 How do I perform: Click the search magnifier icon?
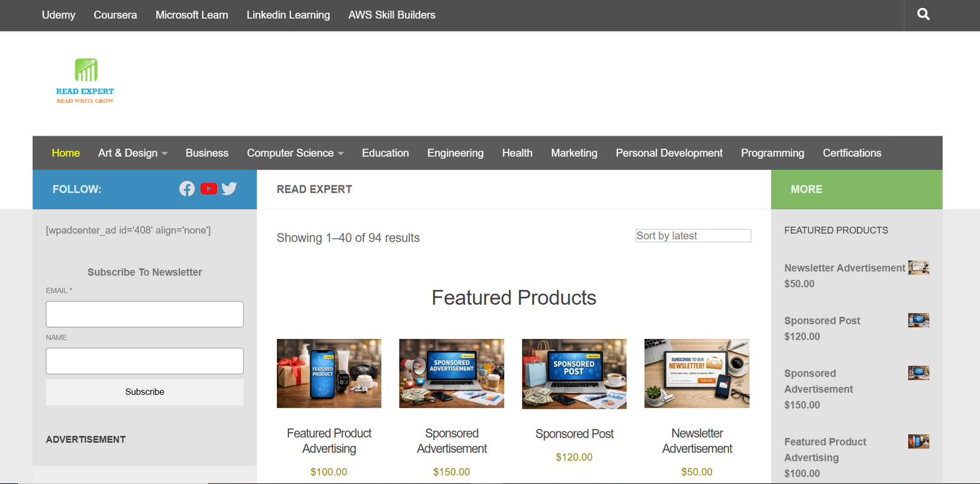pos(923,15)
